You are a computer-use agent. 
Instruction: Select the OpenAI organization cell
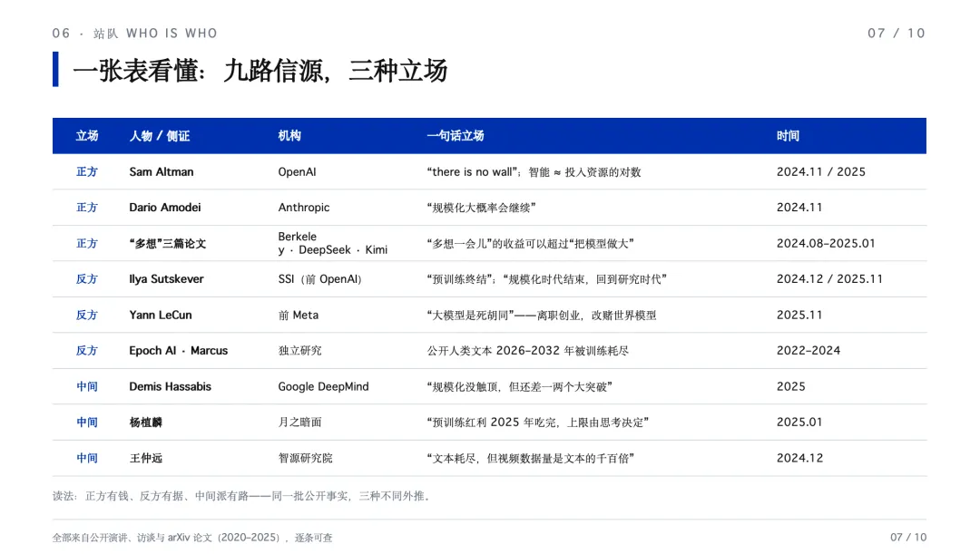coord(297,171)
